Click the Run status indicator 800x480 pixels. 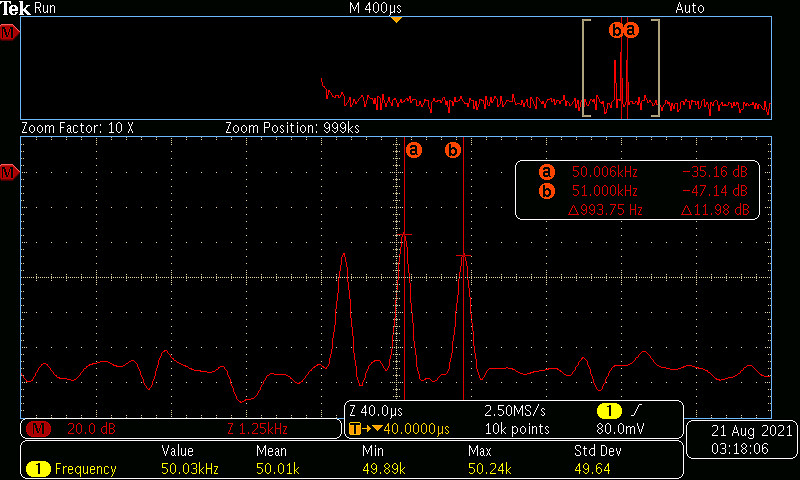coord(45,8)
